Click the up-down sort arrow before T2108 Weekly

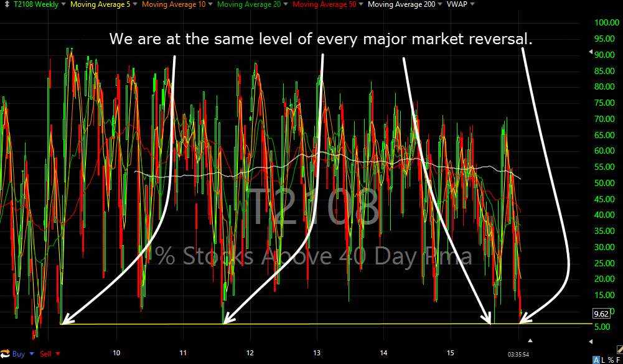7,4
